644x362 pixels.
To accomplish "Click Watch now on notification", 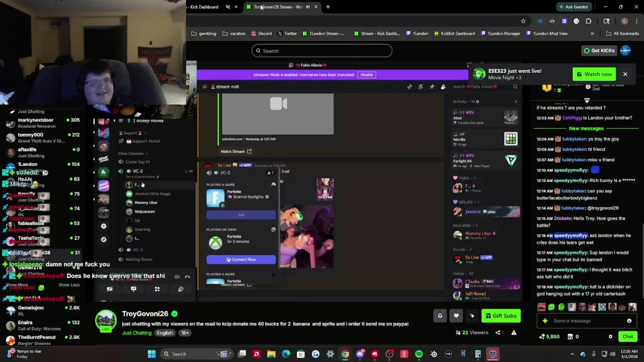I will click(x=594, y=74).
